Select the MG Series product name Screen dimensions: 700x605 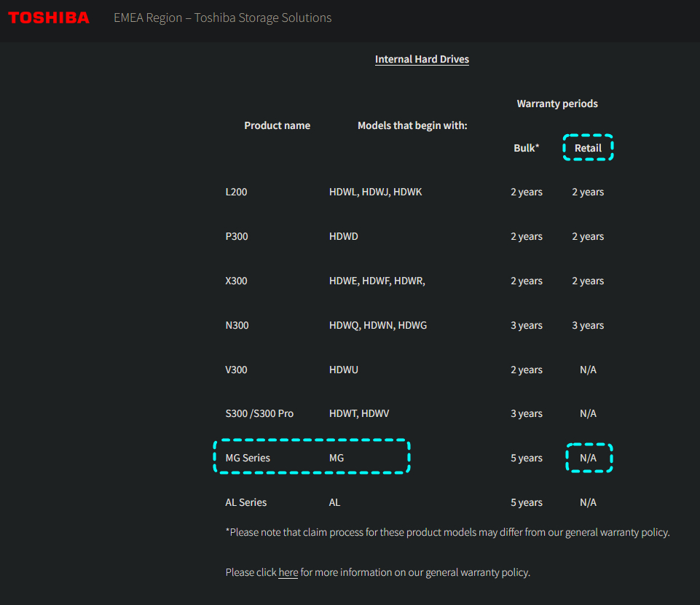pyautogui.click(x=248, y=458)
